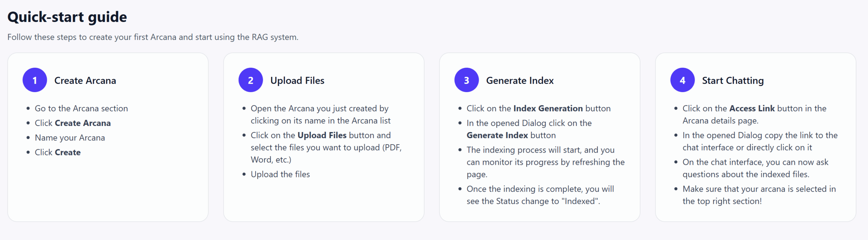
Task: Click the bold Create text in step 1
Action: point(67,153)
